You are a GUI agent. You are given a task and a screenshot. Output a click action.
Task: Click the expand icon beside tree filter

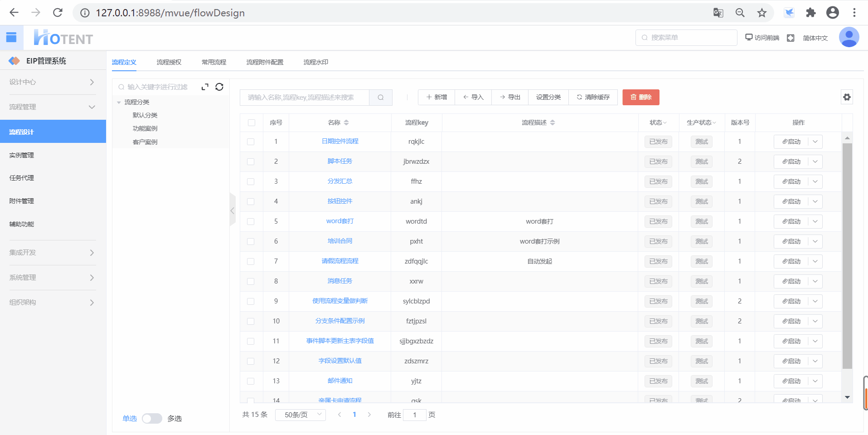(205, 87)
